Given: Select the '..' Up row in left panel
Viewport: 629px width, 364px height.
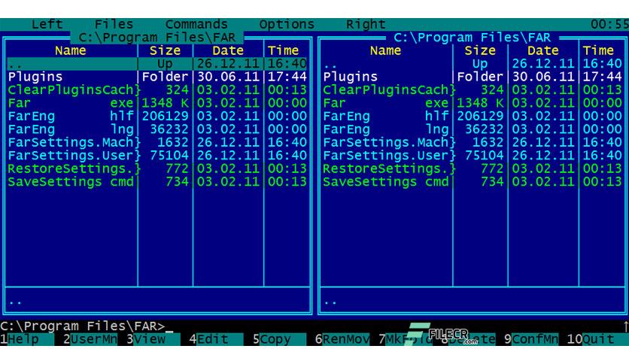Looking at the screenshot, I should [x=157, y=64].
